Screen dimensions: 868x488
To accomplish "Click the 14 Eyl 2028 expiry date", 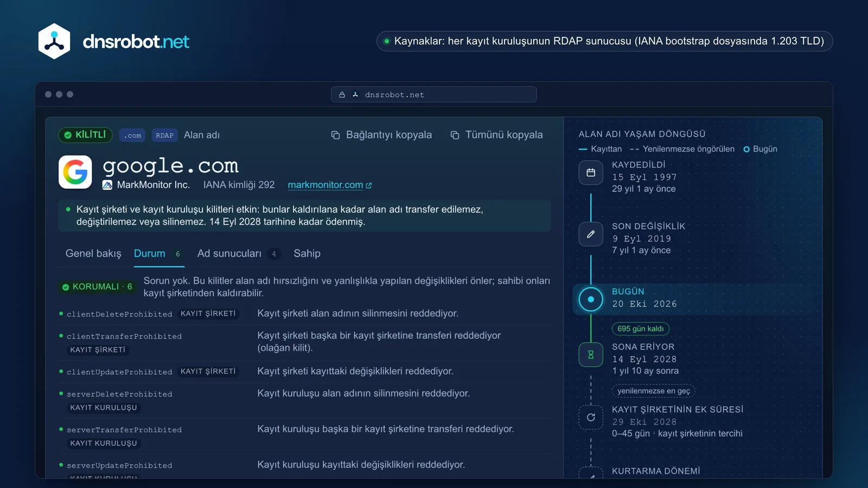I will tap(644, 359).
